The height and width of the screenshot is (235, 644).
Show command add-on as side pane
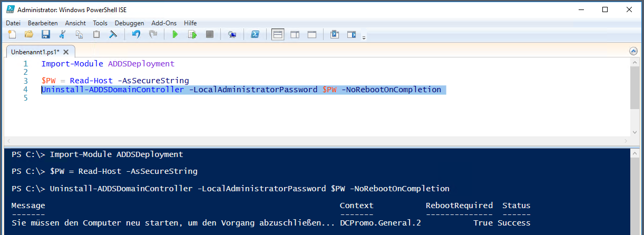[352, 34]
